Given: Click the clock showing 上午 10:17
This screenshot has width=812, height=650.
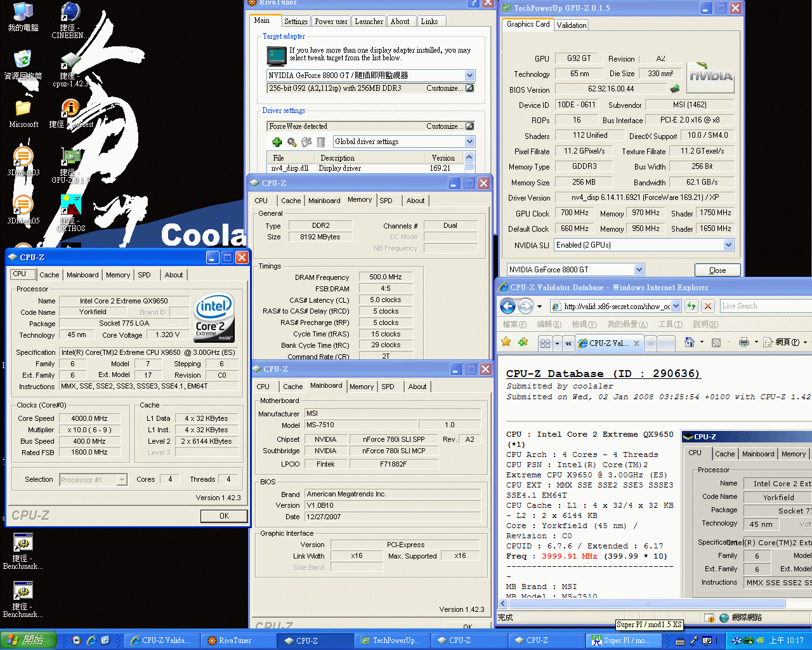Looking at the screenshot, I should coord(786,640).
